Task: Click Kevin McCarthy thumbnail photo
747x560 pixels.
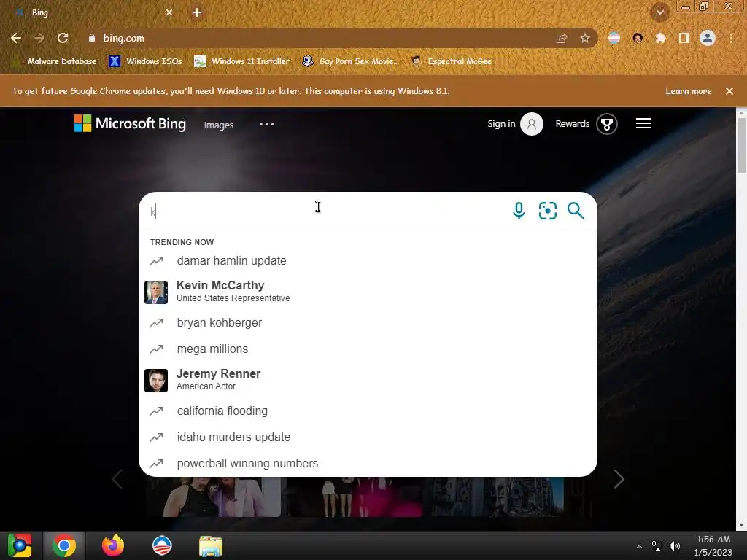Action: [x=156, y=292]
